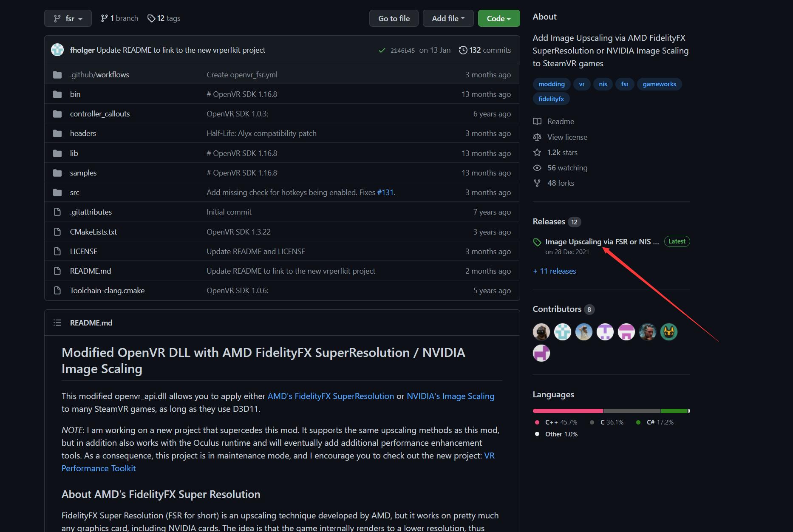Open the 132 commits history
Image resolution: width=793 pixels, height=532 pixels.
(x=485, y=50)
